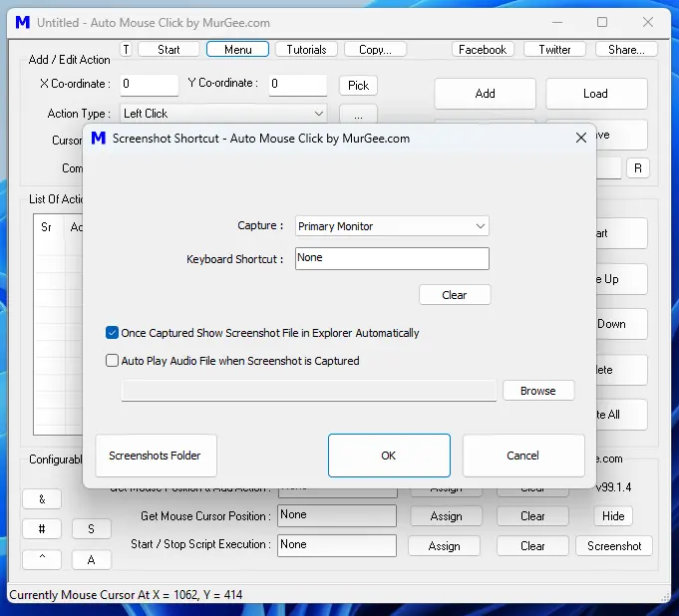Image resolution: width=679 pixels, height=616 pixels.
Task: Click the status bar cursor position text
Action: point(126,595)
